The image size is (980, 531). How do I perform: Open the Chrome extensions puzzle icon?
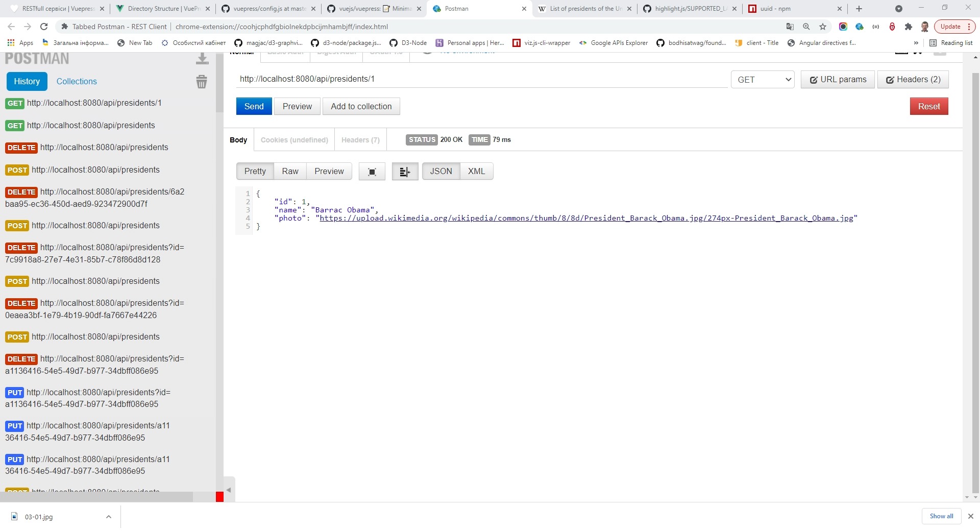(909, 27)
